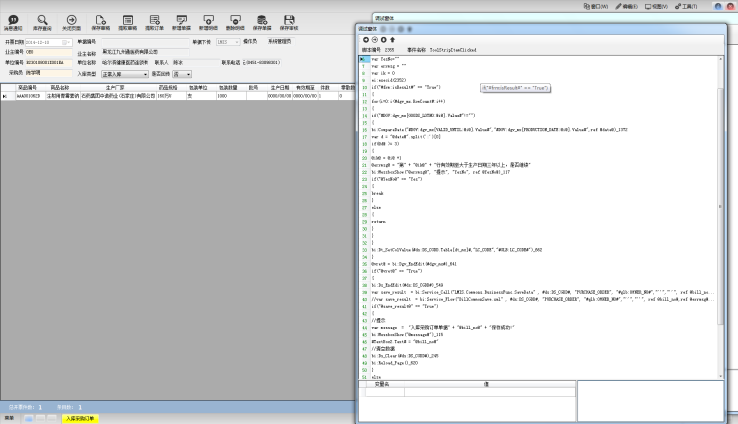Screen dimensions: 738x424
Task: Click the 商品名称 column header
Action: point(60,87)
